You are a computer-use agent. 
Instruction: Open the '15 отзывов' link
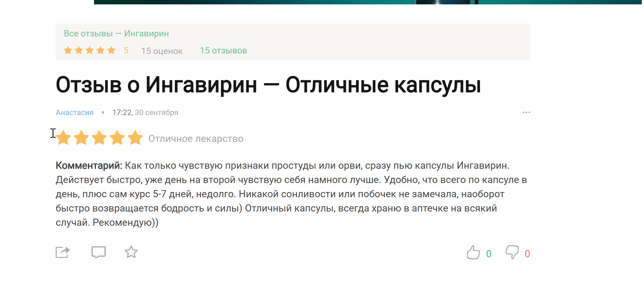pos(224,51)
